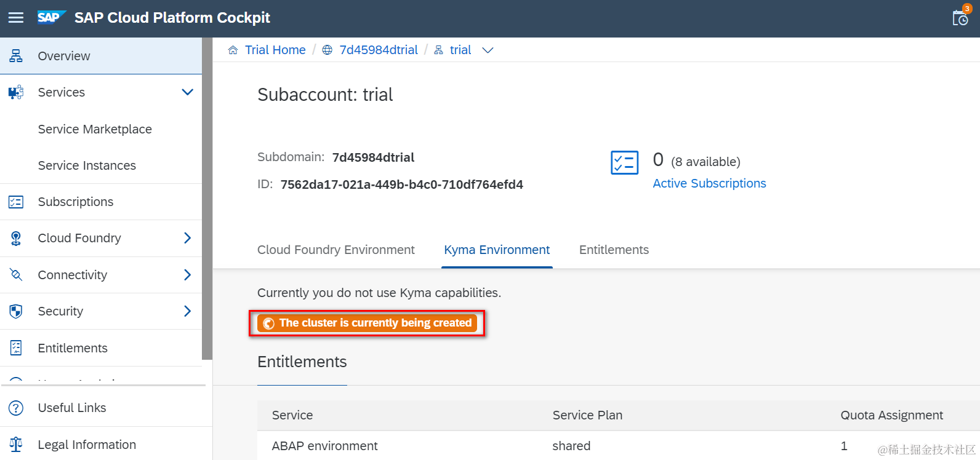Switch to the Cloud Foundry Environment tab
This screenshot has width=980, height=460.
pyautogui.click(x=335, y=250)
